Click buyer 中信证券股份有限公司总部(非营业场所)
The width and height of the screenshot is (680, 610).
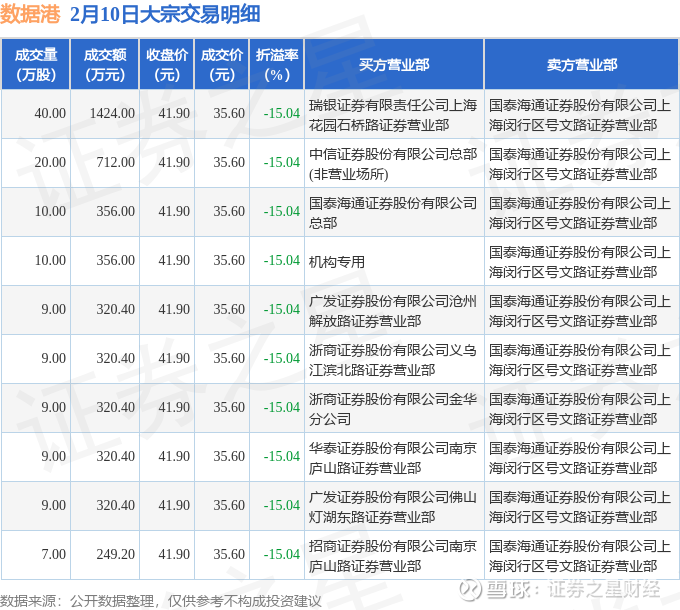[393, 164]
